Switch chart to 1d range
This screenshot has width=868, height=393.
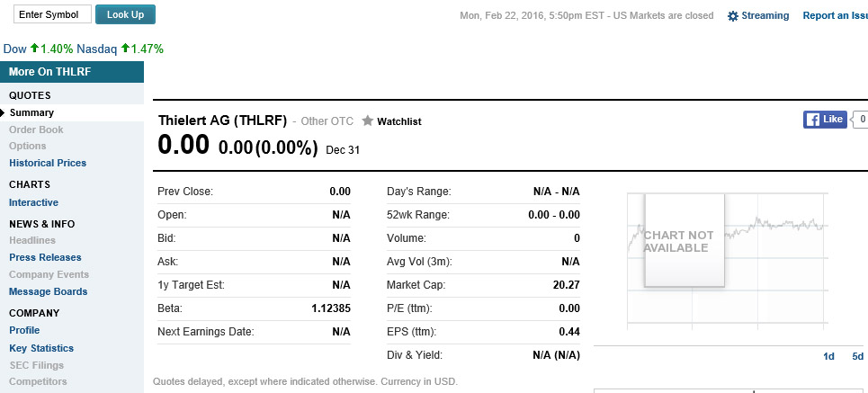coord(828,356)
